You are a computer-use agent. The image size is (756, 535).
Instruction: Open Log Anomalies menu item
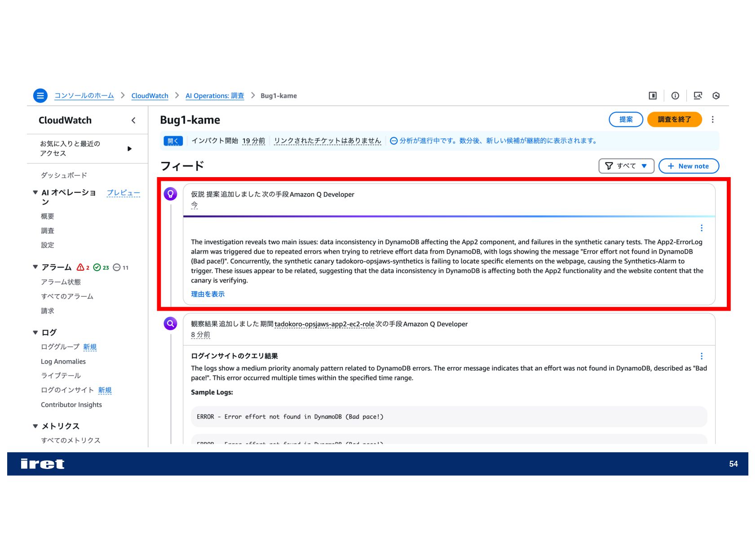click(63, 361)
